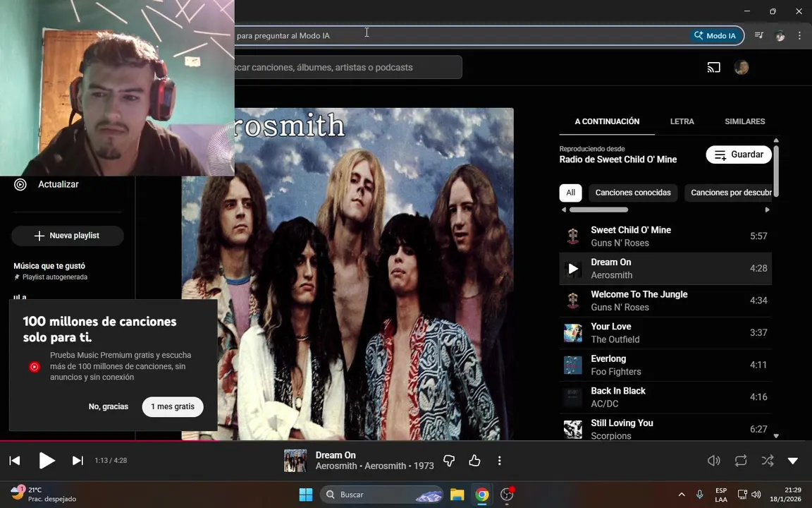Switch to SIMILARES tab

744,121
